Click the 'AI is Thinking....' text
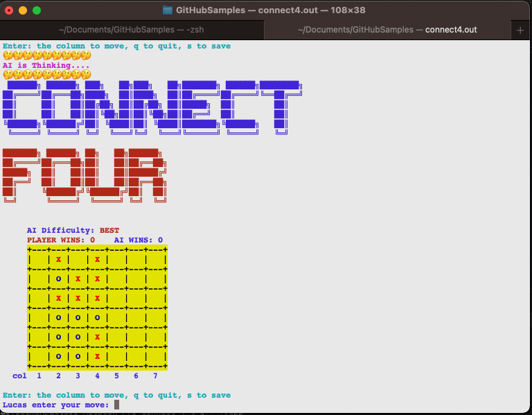The width and height of the screenshot is (532, 415). [x=46, y=65]
